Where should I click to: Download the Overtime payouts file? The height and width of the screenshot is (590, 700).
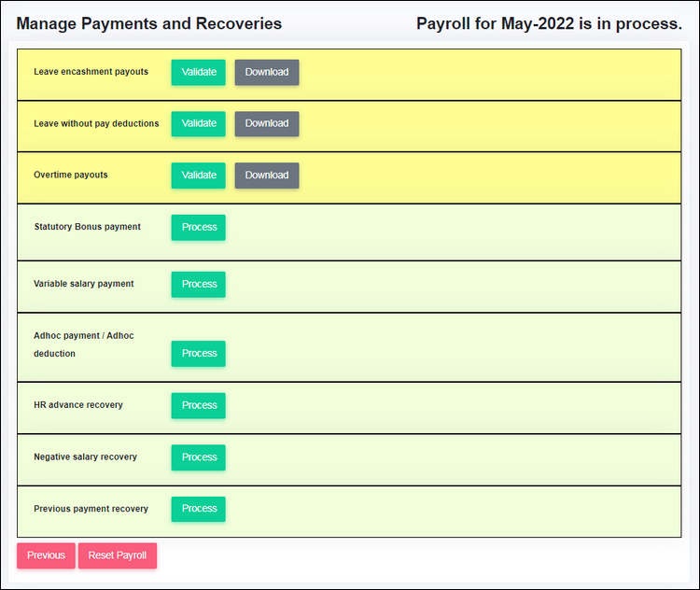[x=267, y=176]
